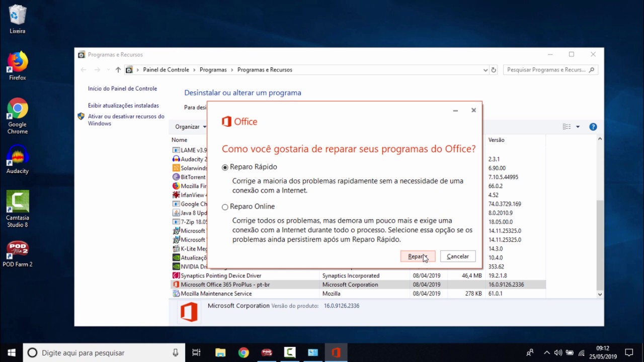Open Control Panel window from the taskbar
644x362 pixels.
(x=313, y=353)
